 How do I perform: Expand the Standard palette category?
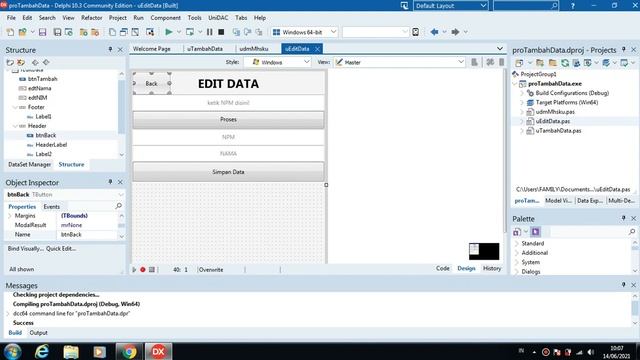(x=517, y=243)
